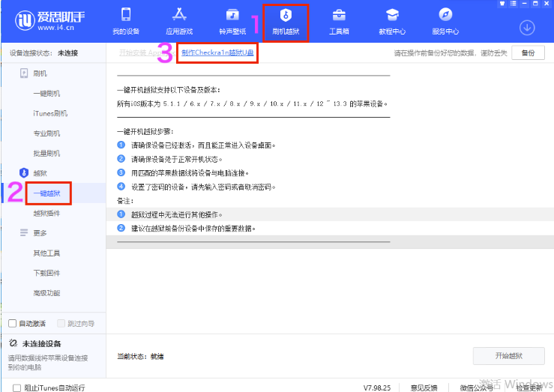
Task: Enable the 自动激活 checkbox
Action: point(12,323)
